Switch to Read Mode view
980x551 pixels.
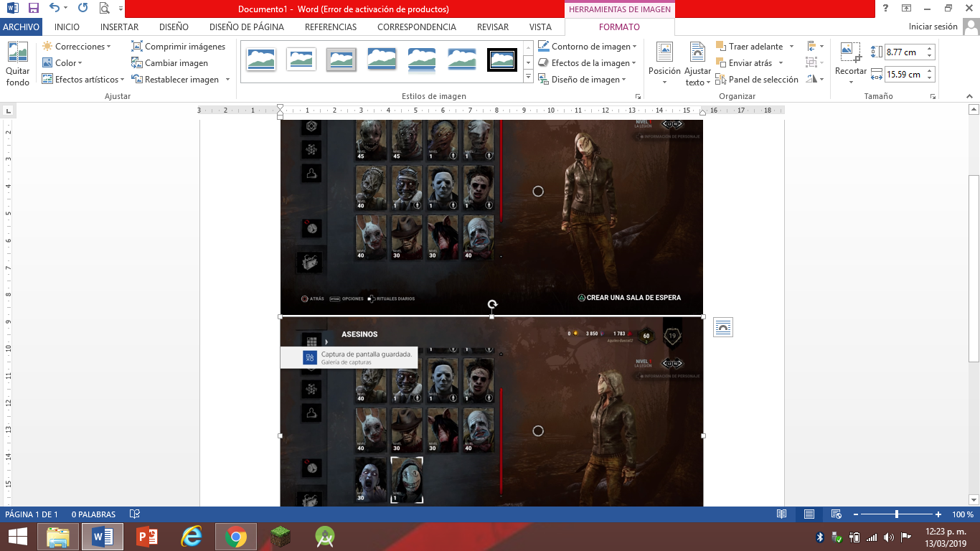tap(781, 514)
